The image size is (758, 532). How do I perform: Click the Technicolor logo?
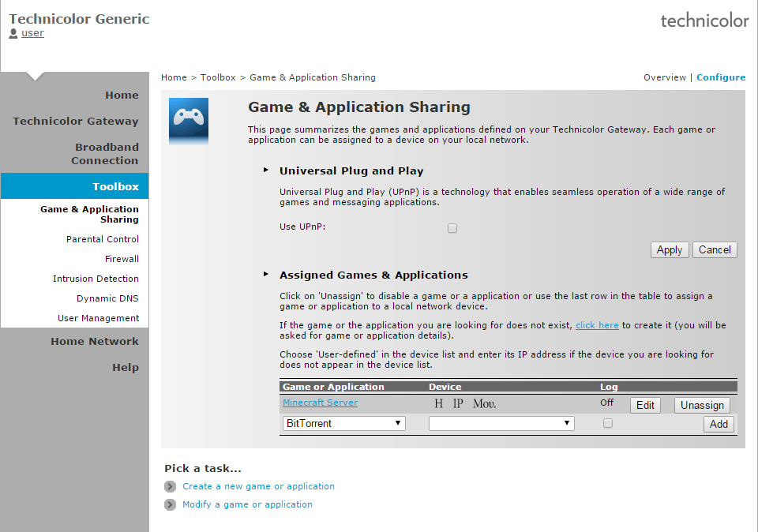point(704,21)
